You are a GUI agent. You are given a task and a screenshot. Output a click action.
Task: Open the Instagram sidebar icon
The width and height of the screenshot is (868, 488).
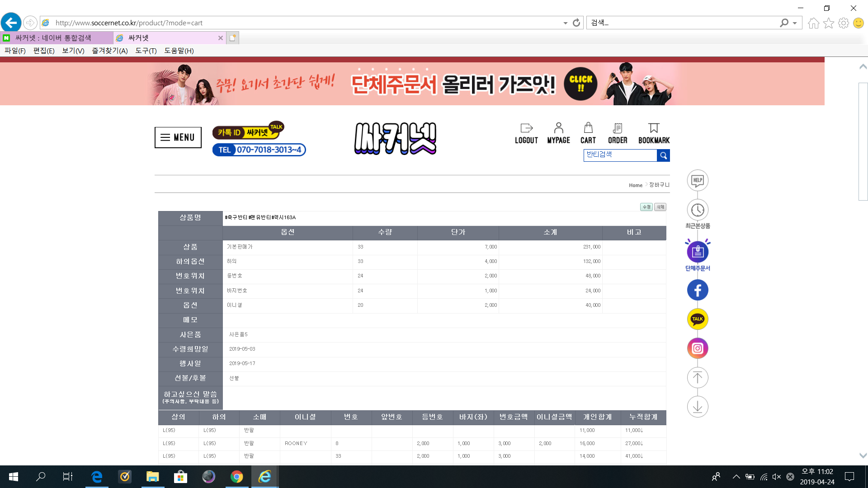point(698,348)
